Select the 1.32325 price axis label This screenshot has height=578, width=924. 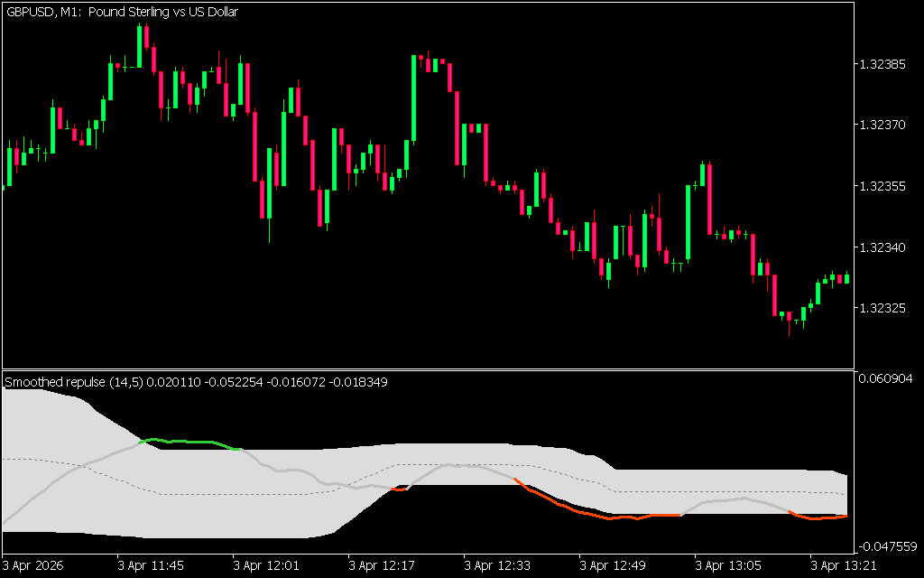pos(884,309)
